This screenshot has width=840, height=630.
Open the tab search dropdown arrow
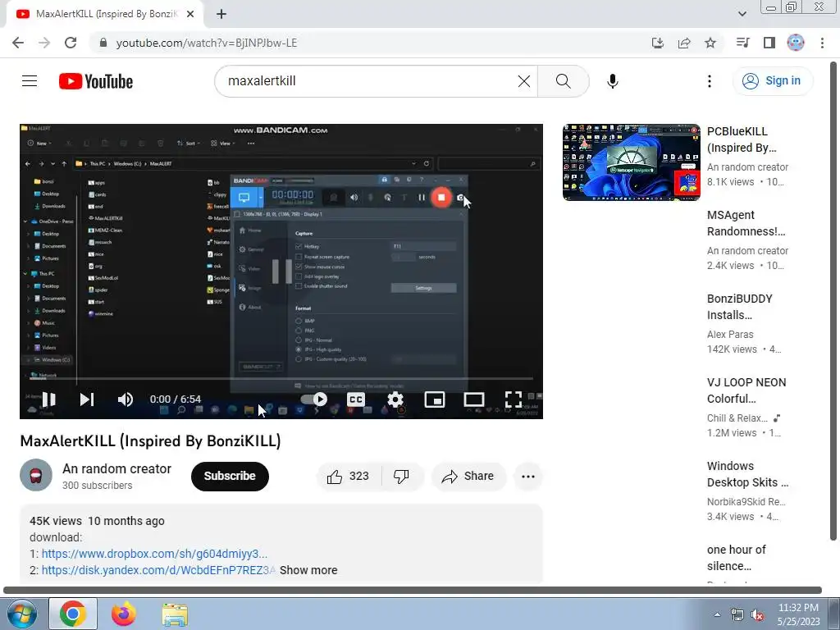coord(742,14)
